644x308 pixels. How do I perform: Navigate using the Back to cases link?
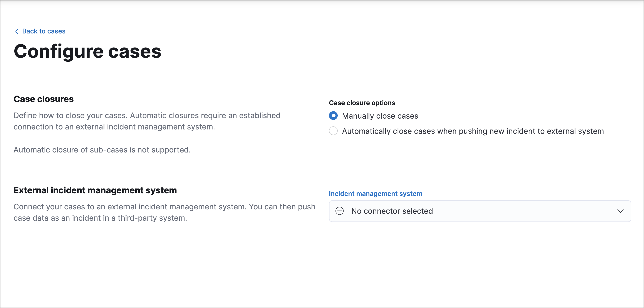44,31
